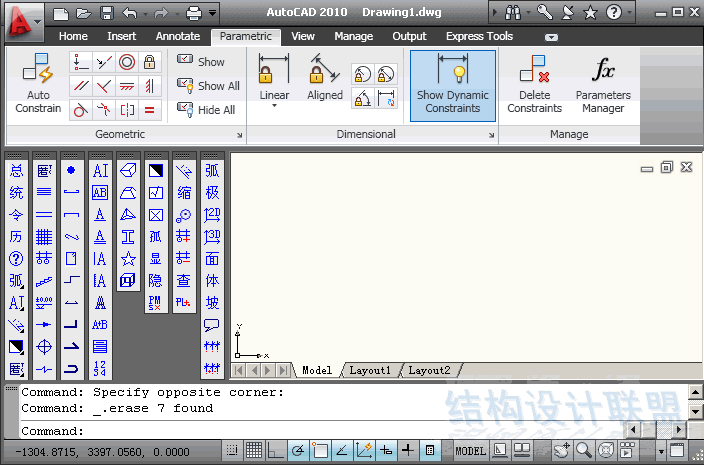Screen dimensions: 704x465
Task: Open the Pan tool in status bar
Action: point(562,450)
